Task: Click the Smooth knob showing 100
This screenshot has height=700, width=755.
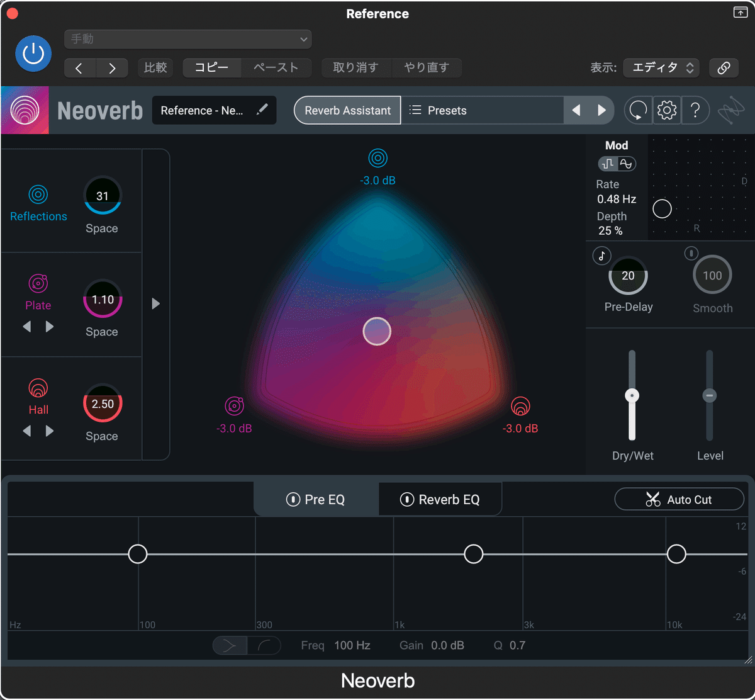Action: click(x=712, y=276)
